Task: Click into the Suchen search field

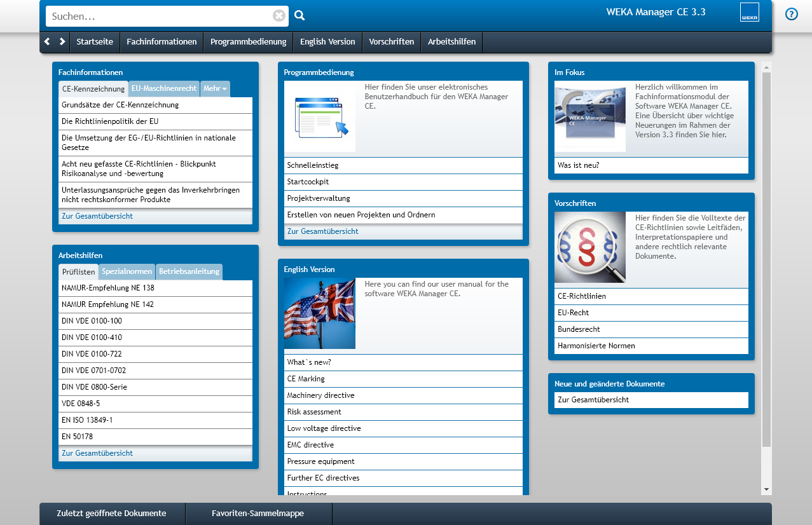Action: pyautogui.click(x=159, y=17)
